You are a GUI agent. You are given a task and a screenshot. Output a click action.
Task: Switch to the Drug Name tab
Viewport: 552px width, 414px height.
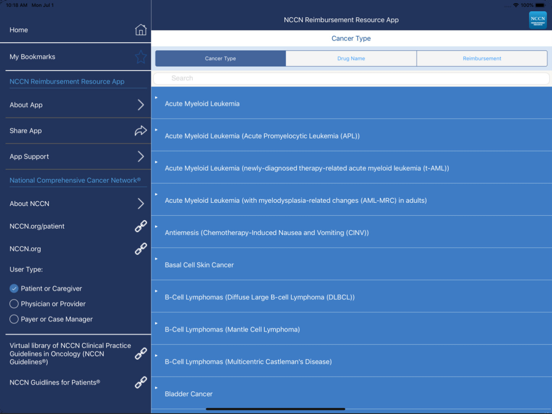(x=351, y=58)
